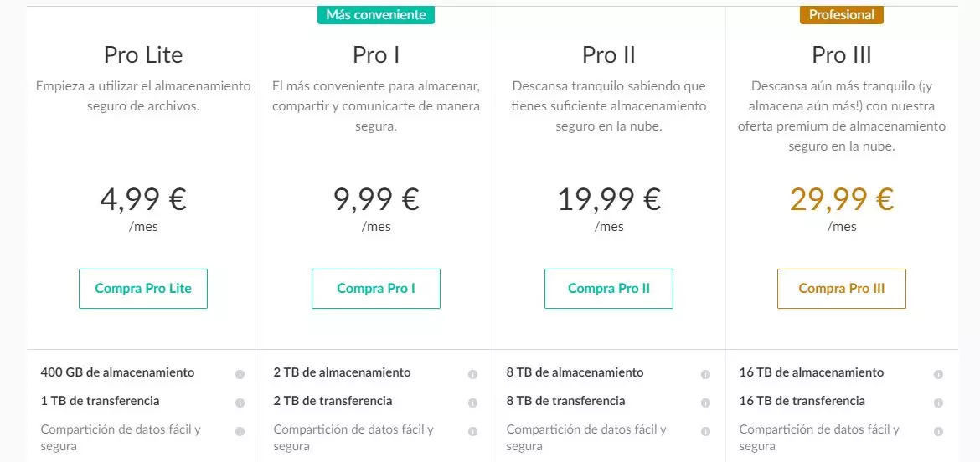
Task: Open info icon for Pro Lite data sharing
Action: click(x=240, y=432)
